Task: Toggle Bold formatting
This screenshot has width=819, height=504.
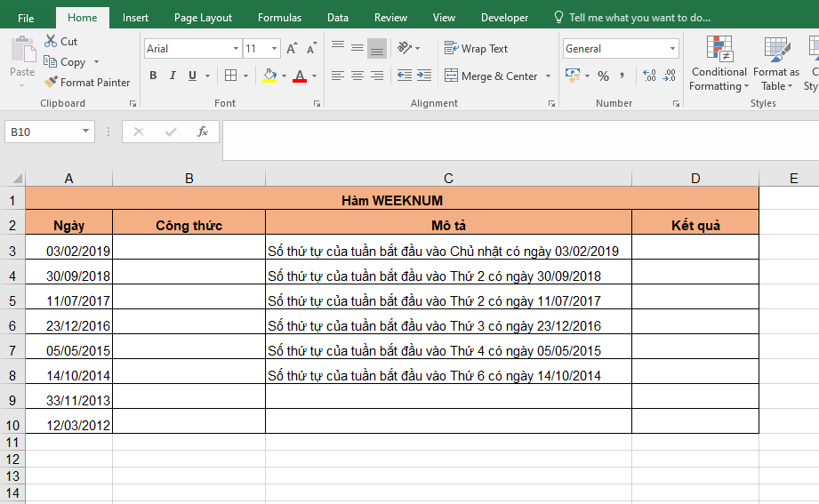Action: click(x=153, y=76)
